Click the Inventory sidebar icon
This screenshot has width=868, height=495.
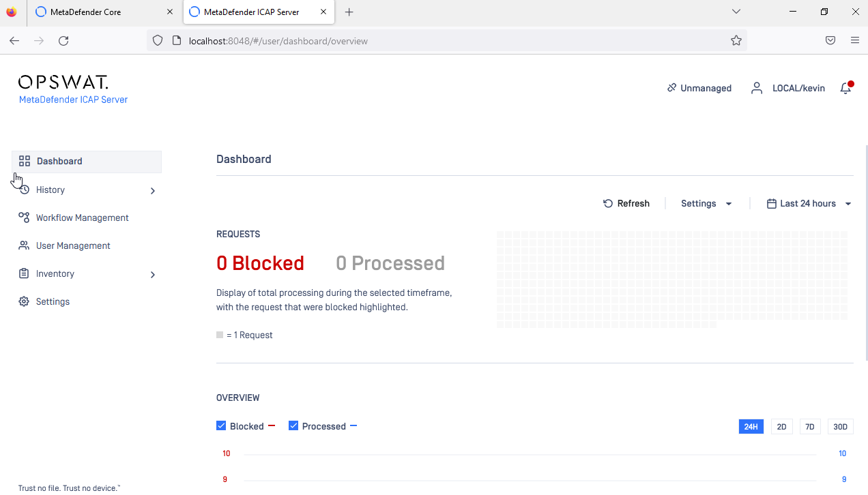(25, 273)
